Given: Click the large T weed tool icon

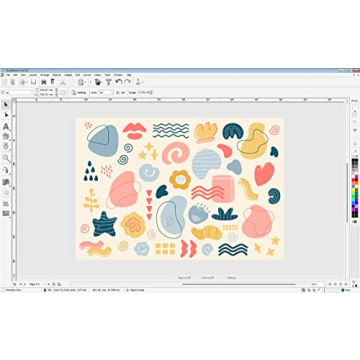Looking at the screenshot, I should point(109,82).
